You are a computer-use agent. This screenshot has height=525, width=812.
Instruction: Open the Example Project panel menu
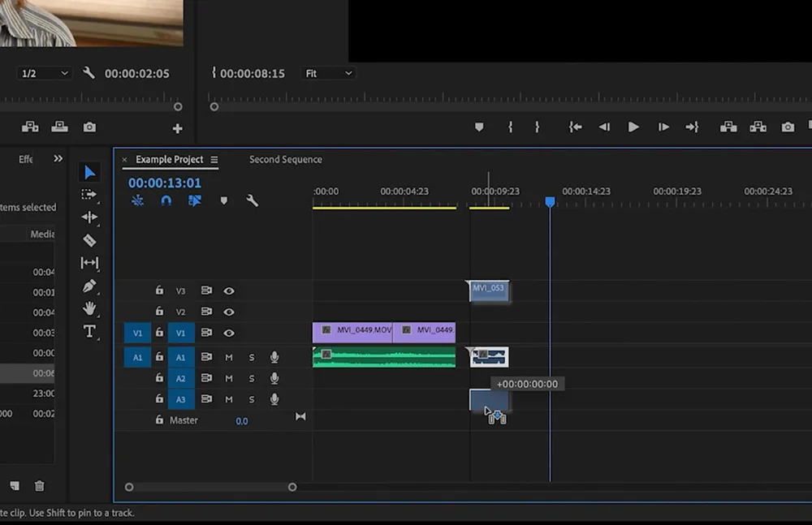[x=214, y=160]
